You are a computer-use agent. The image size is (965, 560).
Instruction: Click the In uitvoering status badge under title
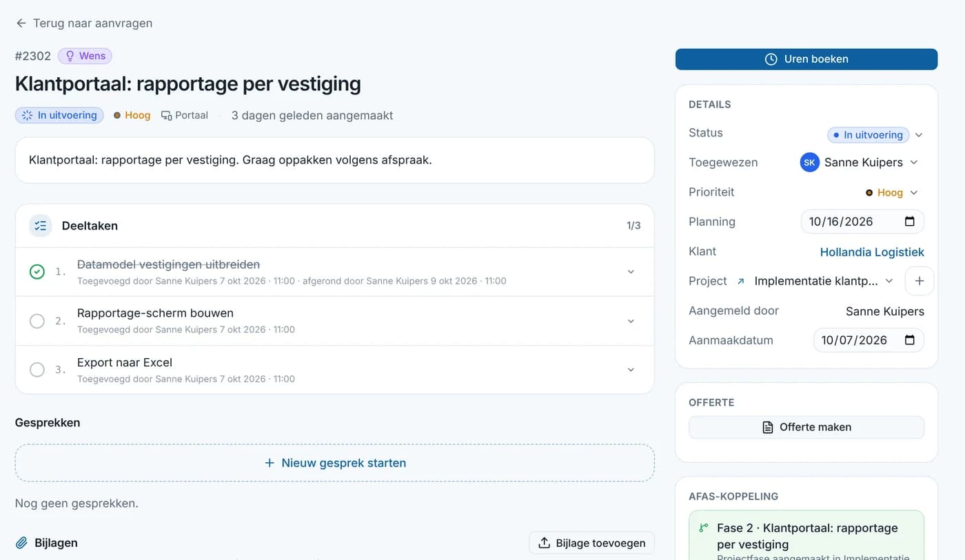tap(59, 115)
